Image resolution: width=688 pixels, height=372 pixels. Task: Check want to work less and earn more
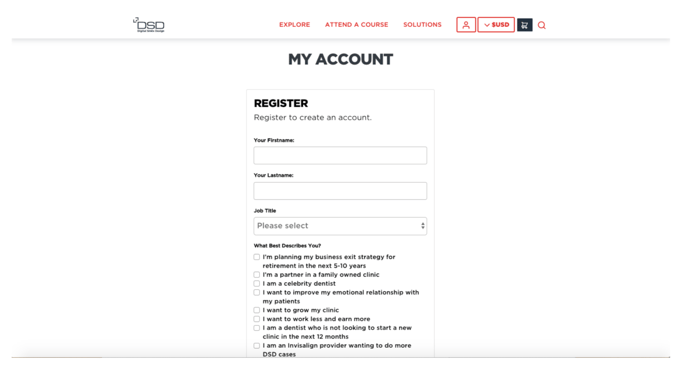257,319
